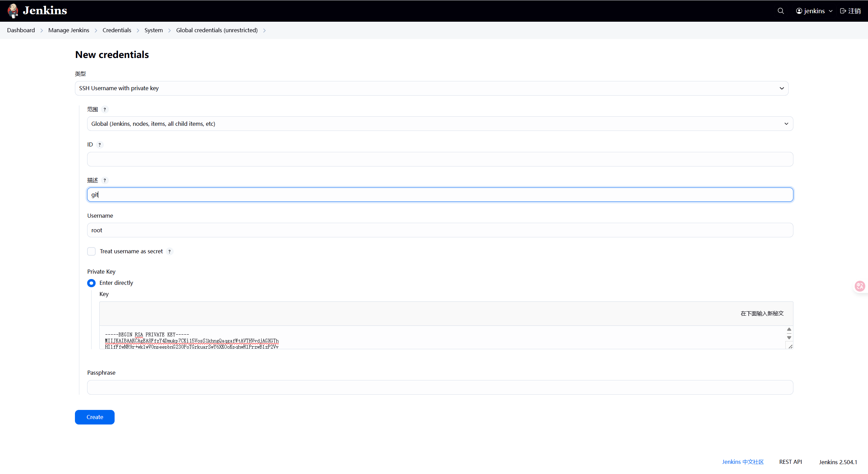Show help for description field
Viewport: 868px width, 474px height.
[105, 180]
